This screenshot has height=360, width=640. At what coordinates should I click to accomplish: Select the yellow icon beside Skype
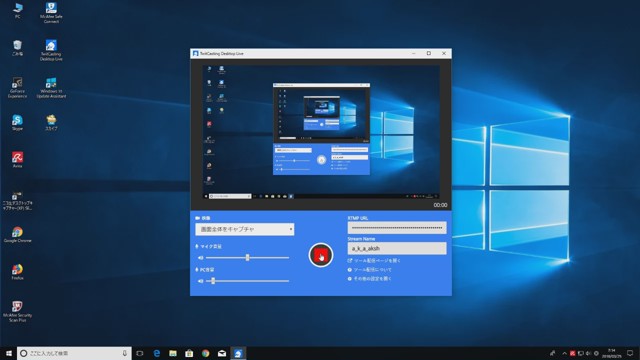pyautogui.click(x=51, y=122)
